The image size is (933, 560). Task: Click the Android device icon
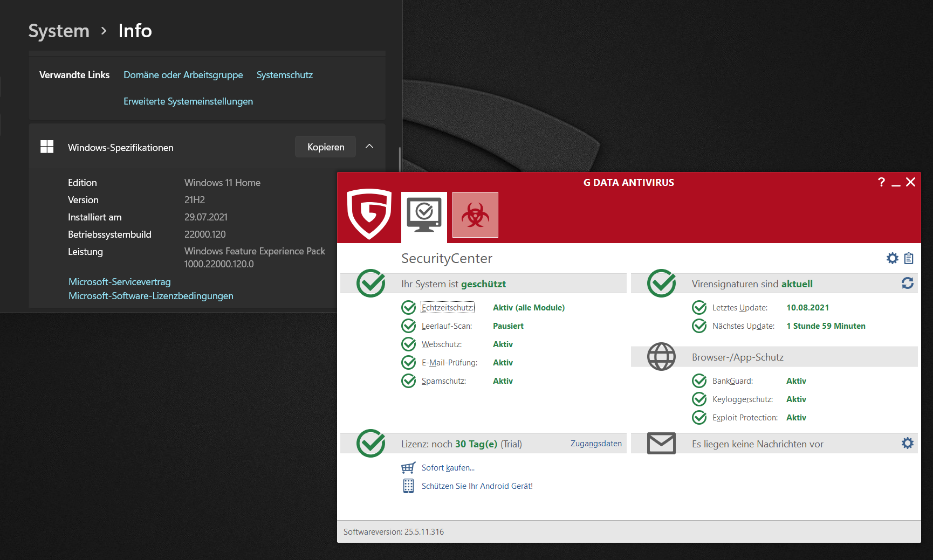[x=408, y=486]
